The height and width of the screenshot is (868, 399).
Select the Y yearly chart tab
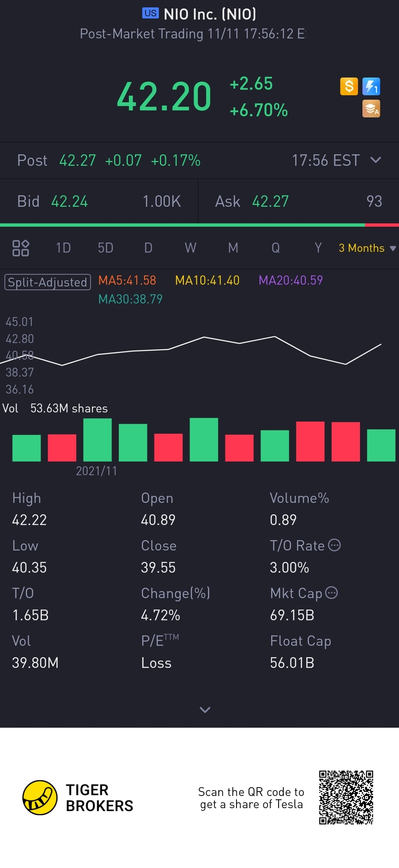(x=318, y=248)
